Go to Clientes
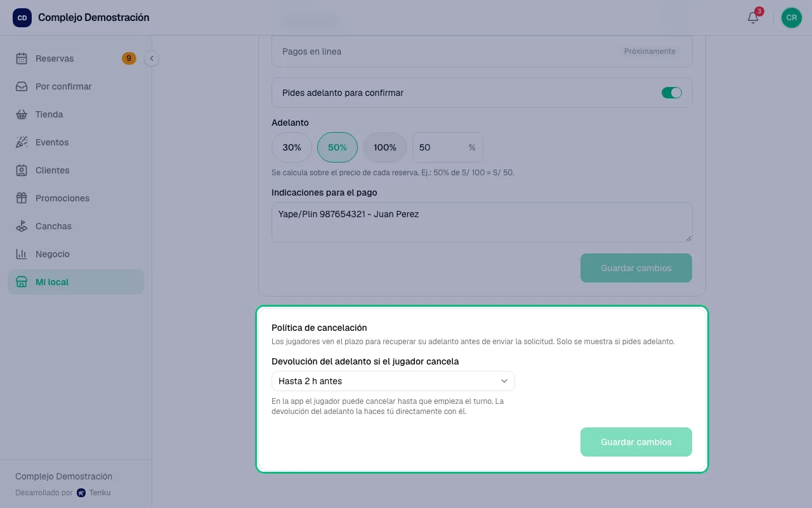 pyautogui.click(x=76, y=170)
